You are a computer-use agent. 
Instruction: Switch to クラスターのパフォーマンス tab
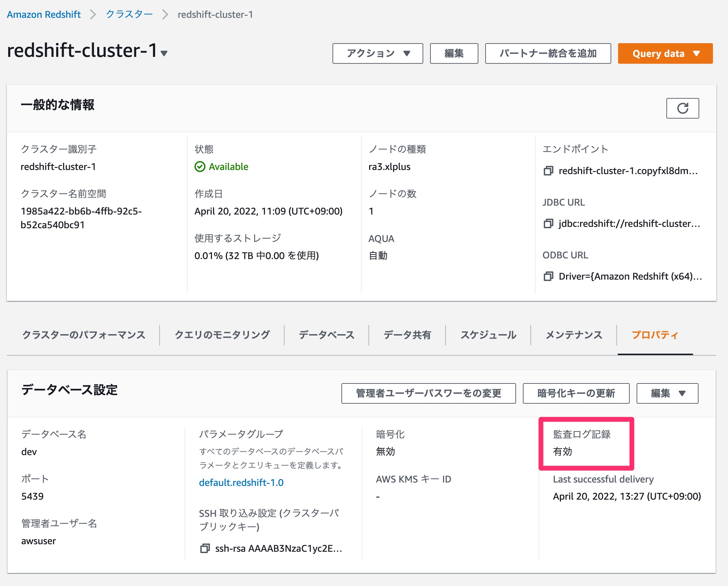click(x=84, y=335)
